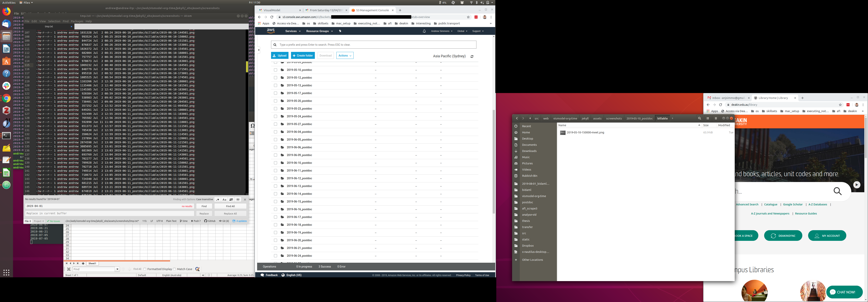This screenshot has width=868, height=302.
Task: Open the Calc Find field dropdown arrow
Action: coord(117,269)
